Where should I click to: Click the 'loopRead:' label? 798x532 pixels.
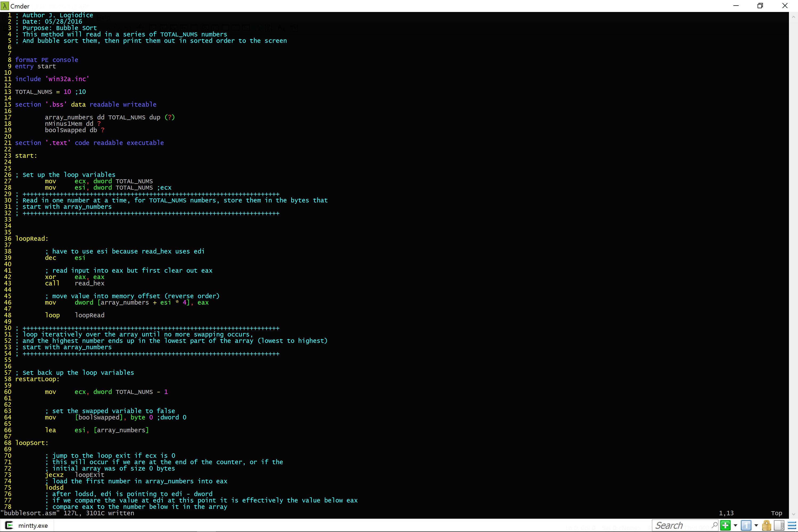point(32,239)
